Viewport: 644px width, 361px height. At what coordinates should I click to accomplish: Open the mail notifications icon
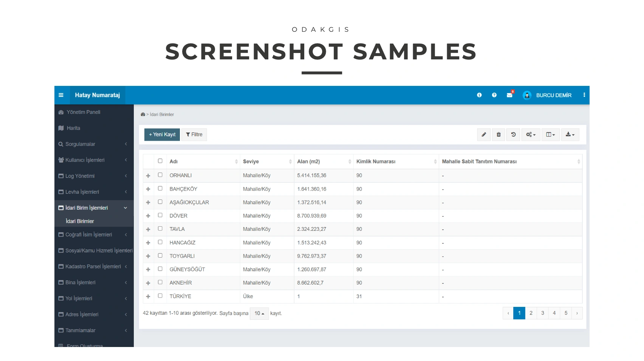pos(509,95)
